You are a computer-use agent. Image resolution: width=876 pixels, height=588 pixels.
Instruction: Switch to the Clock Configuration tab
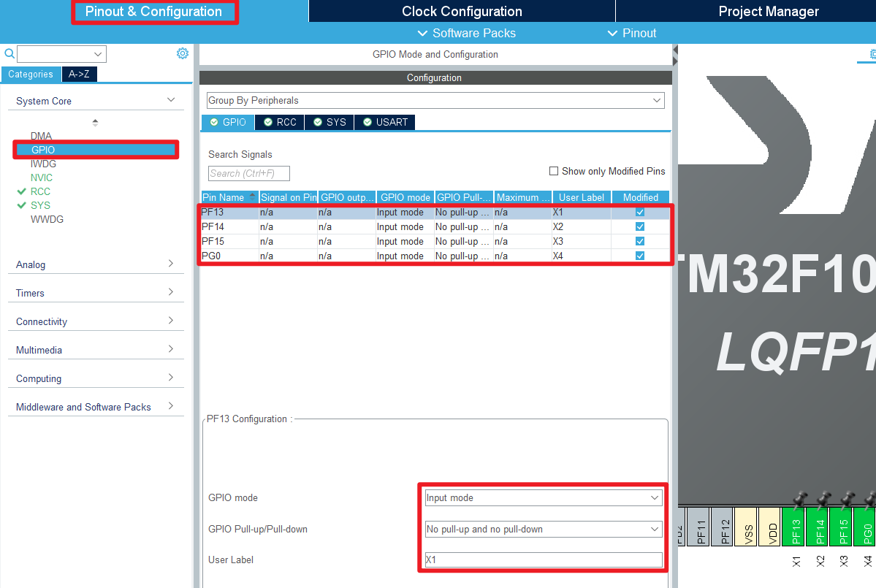tap(462, 11)
